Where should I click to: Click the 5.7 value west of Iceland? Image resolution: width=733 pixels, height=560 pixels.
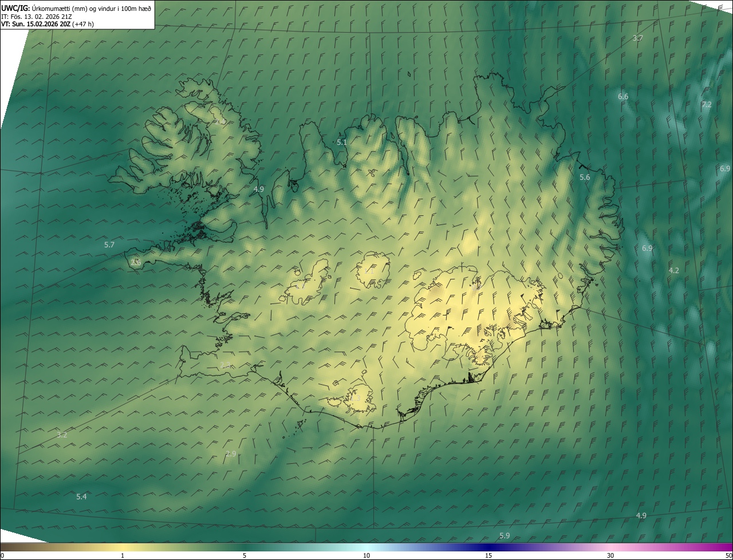pos(109,244)
